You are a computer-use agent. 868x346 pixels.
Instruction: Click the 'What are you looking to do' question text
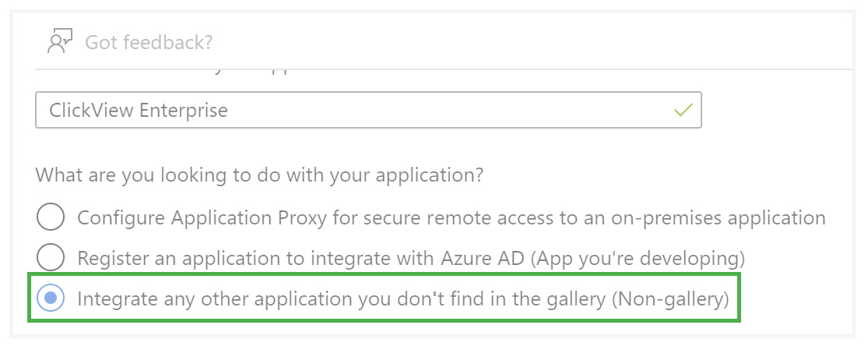pyautogui.click(x=259, y=176)
